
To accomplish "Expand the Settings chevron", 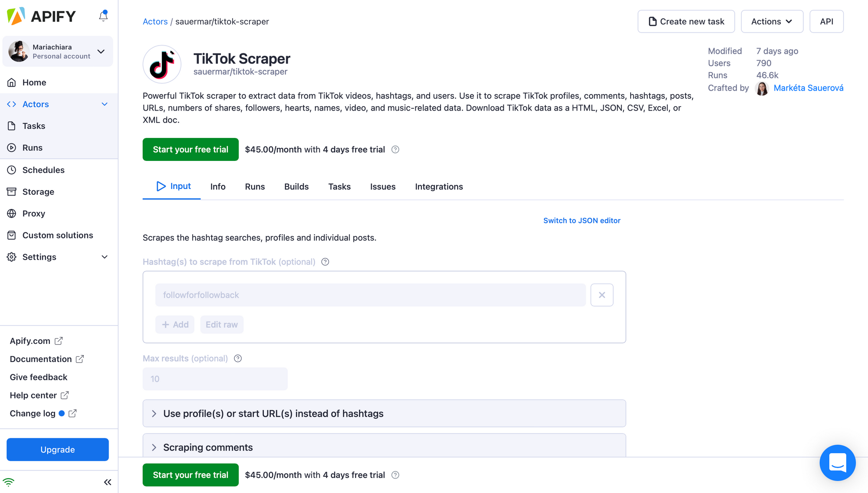I will click(x=105, y=257).
